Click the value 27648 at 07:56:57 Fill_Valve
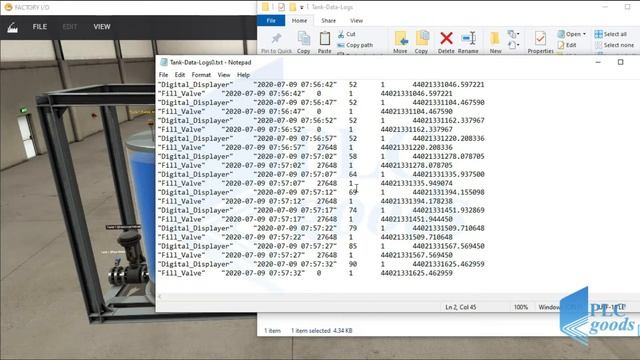640x360 pixels. tap(327, 147)
